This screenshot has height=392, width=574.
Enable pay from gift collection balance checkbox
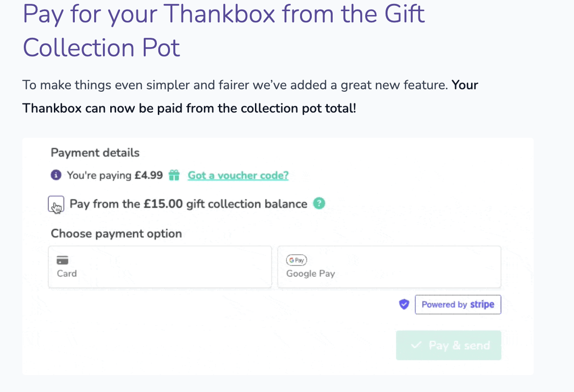[x=56, y=204]
